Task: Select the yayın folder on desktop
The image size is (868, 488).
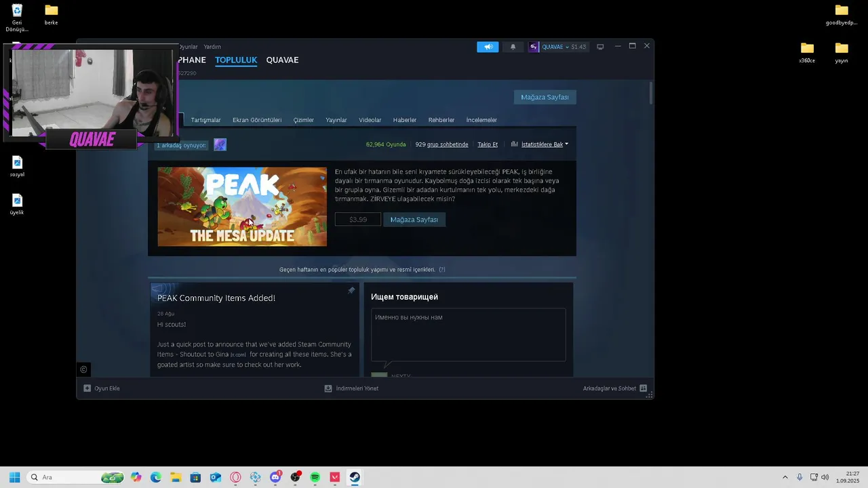Action: [842, 52]
